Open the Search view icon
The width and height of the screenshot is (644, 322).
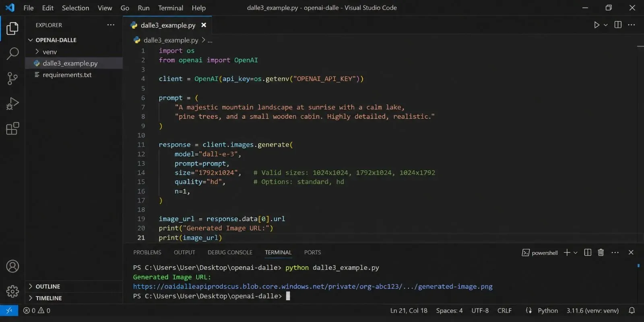12,53
